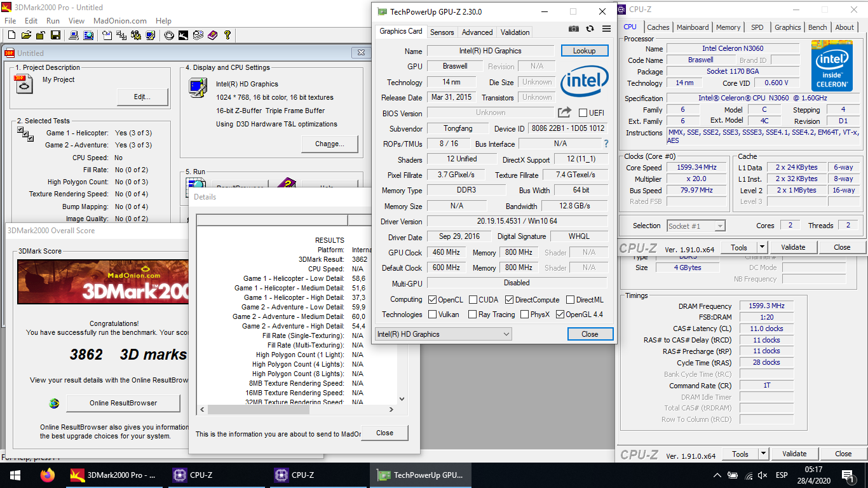The width and height of the screenshot is (868, 488).
Task: Open the Run menu in 3DMark2000
Action: (x=53, y=20)
